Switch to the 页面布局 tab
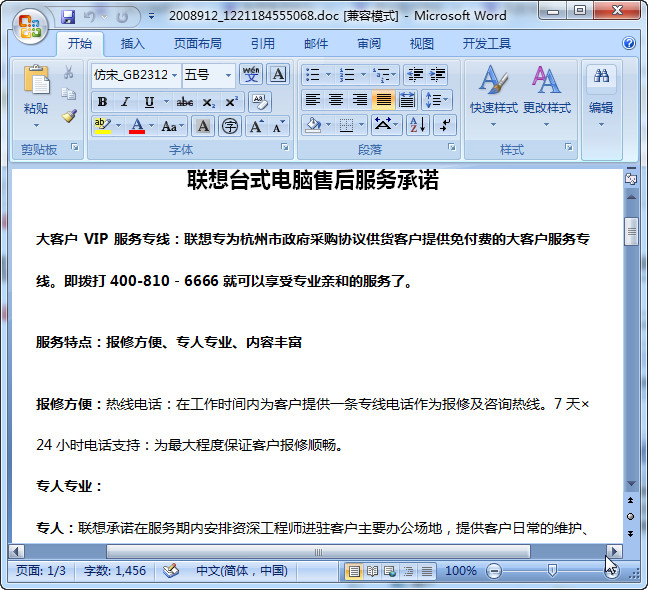648x590 pixels. pyautogui.click(x=198, y=43)
